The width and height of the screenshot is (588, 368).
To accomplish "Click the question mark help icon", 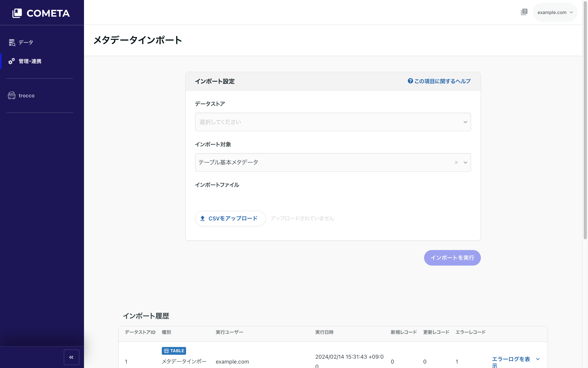I will 410,81.
